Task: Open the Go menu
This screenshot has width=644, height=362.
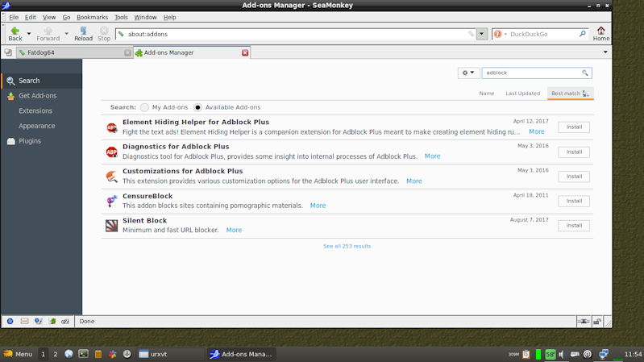Action: (x=66, y=17)
